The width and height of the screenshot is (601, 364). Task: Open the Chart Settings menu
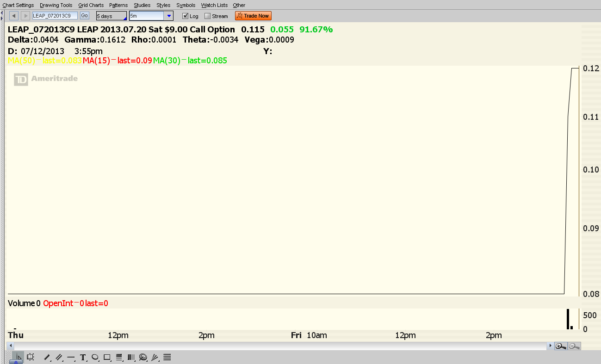point(18,5)
